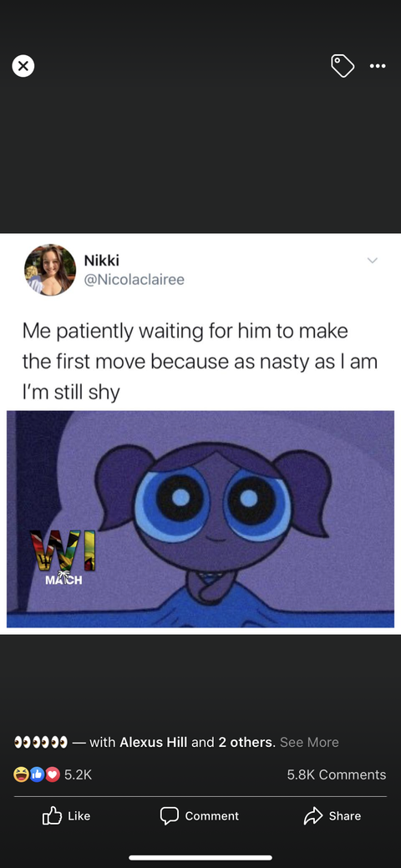Open the 5.8K Comments
This screenshot has width=401, height=868.
pos(336,775)
